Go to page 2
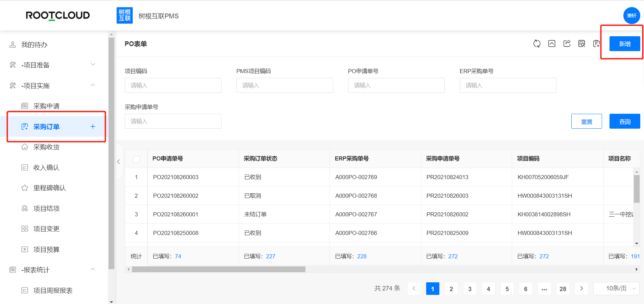 [451, 288]
